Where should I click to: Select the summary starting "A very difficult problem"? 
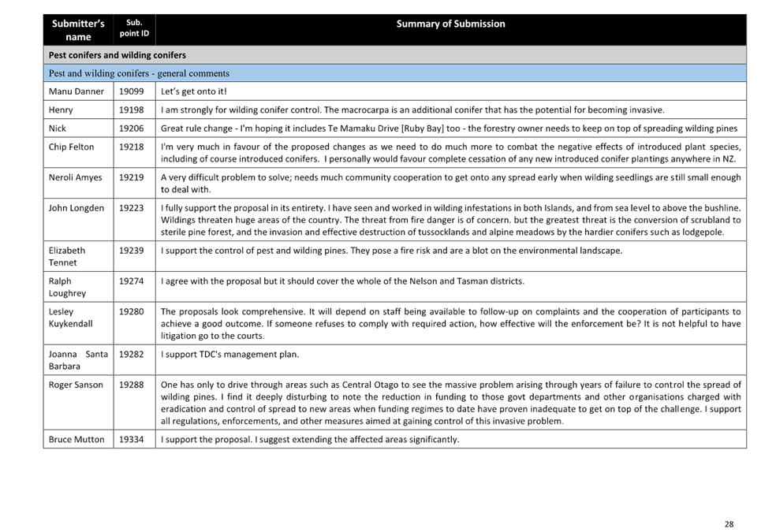click(x=450, y=184)
